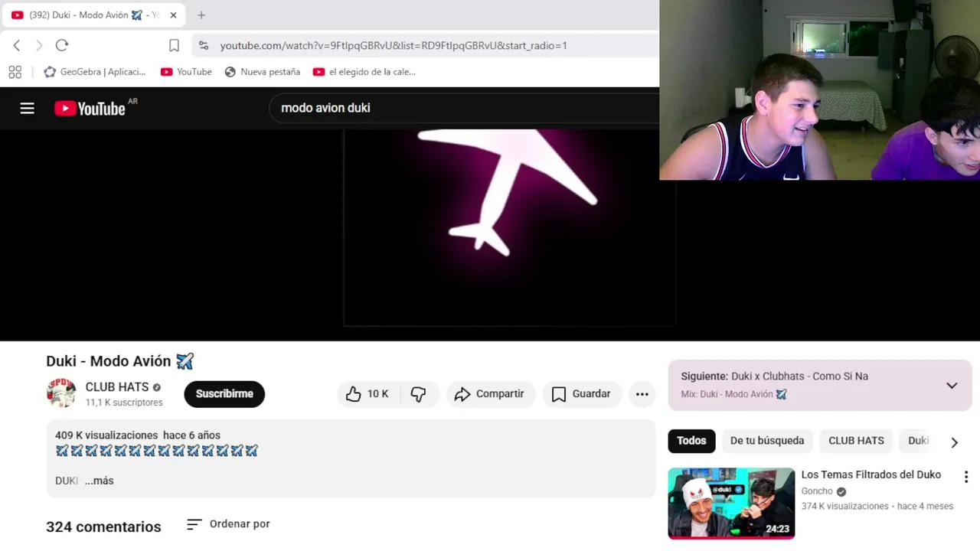Open the CLUB HATS channel name

pyautogui.click(x=117, y=387)
